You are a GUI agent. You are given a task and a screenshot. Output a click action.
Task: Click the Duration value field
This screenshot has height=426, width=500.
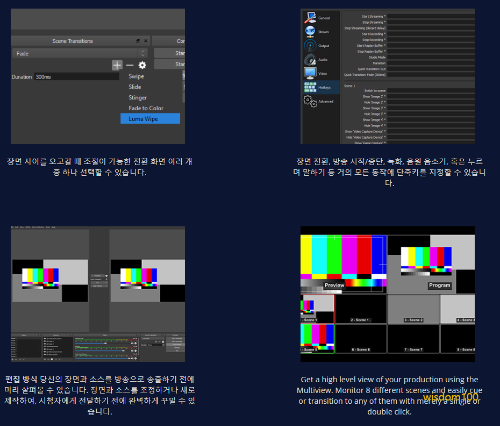(76, 77)
